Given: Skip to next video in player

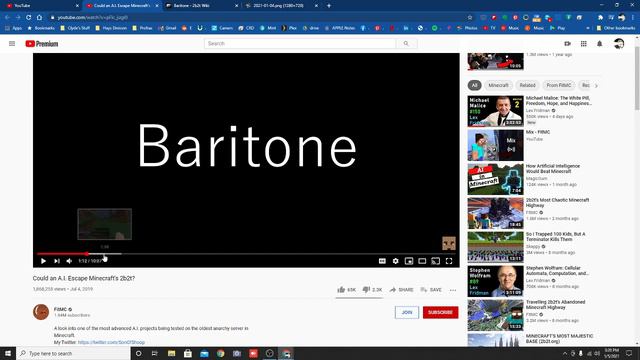Looking at the screenshot, I should [57, 261].
